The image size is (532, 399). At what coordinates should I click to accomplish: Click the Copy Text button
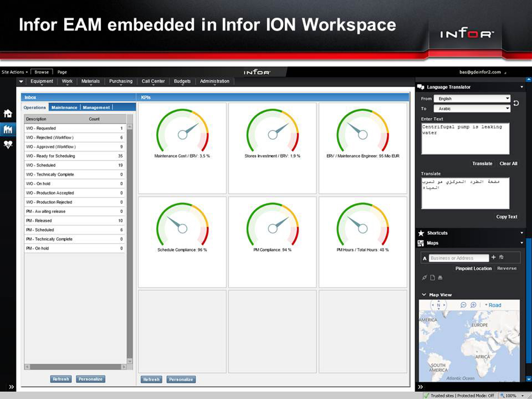[507, 217]
